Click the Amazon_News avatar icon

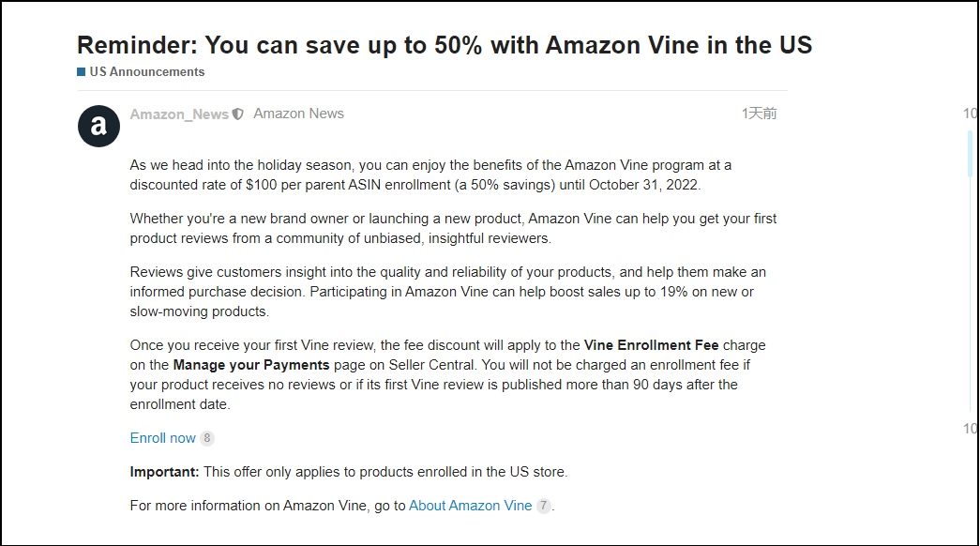(98, 126)
